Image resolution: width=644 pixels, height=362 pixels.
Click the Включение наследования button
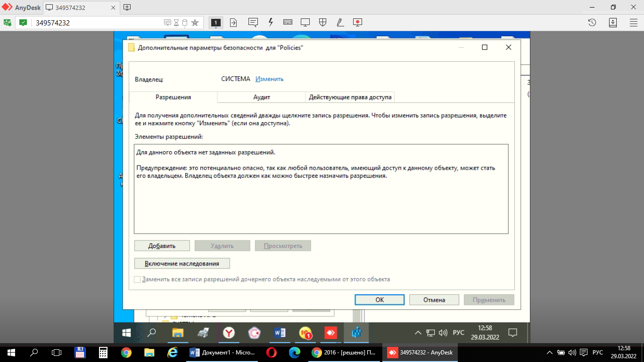pyautogui.click(x=182, y=263)
